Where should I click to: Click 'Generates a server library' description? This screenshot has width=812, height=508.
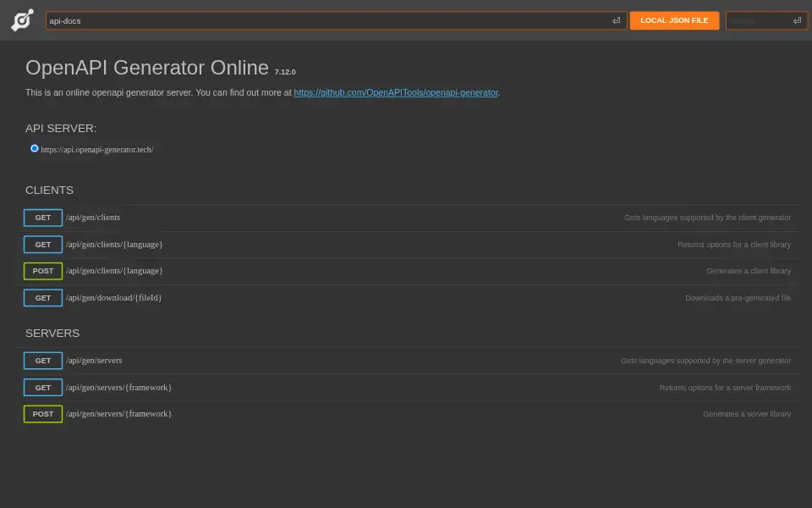[747, 414]
